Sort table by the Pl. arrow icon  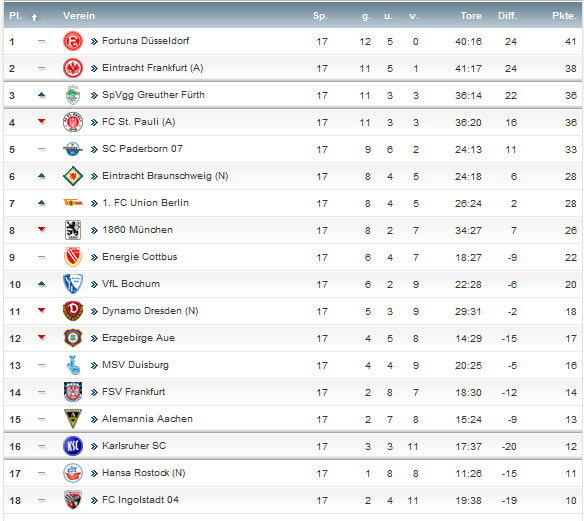34,17
